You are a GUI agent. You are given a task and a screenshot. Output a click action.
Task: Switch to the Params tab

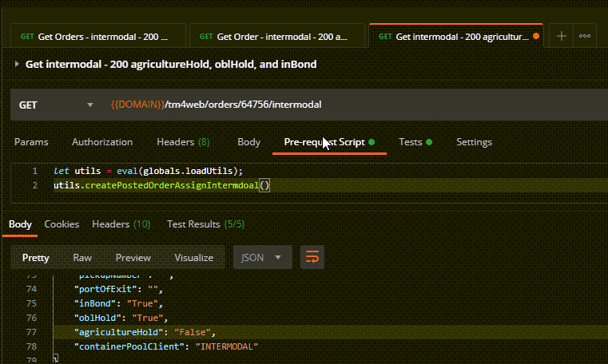coord(31,142)
